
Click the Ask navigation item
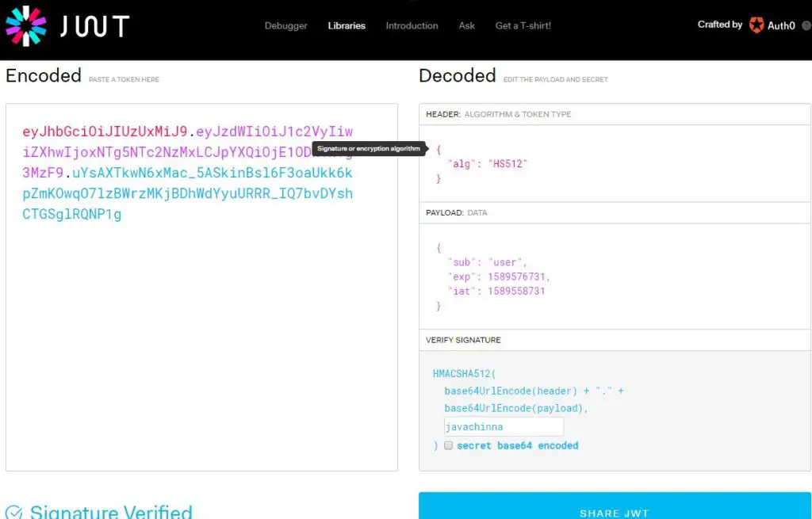pos(466,25)
